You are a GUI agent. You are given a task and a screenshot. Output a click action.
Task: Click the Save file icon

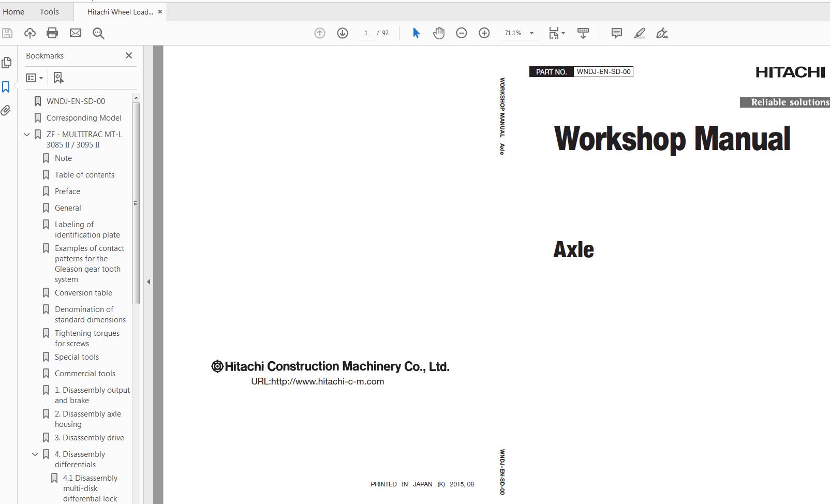click(7, 33)
